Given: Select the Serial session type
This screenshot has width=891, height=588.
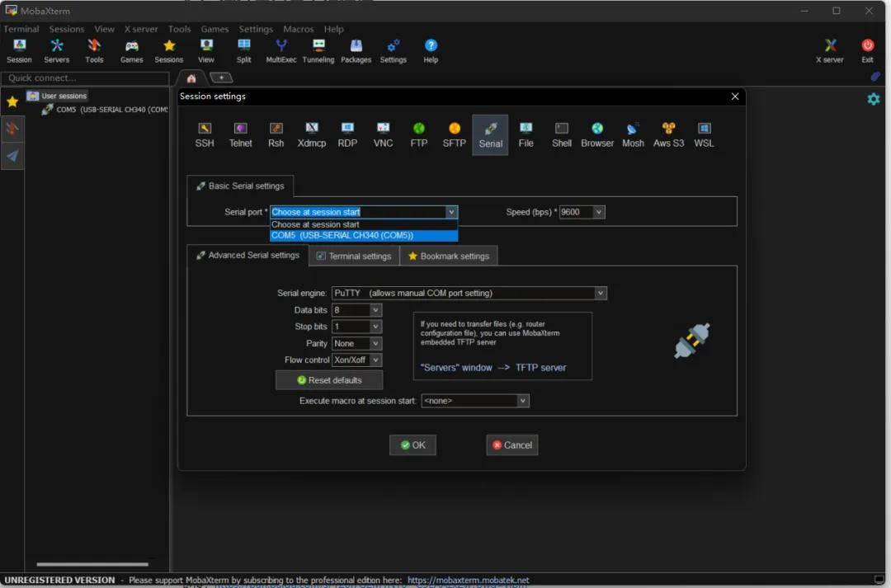Looking at the screenshot, I should pyautogui.click(x=490, y=135).
